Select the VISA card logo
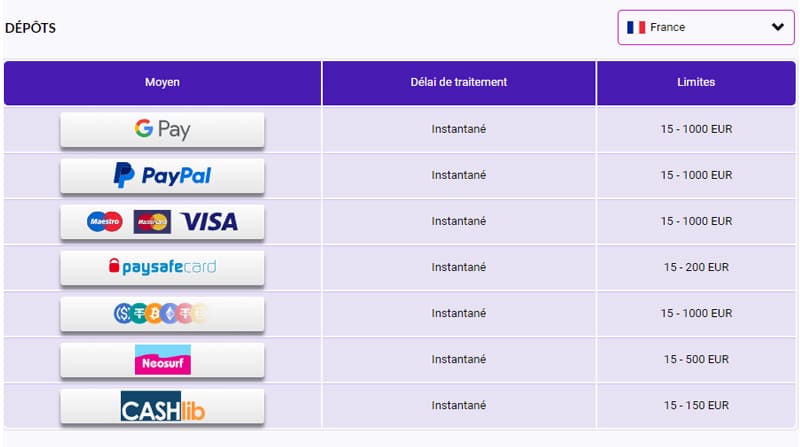 [210, 221]
